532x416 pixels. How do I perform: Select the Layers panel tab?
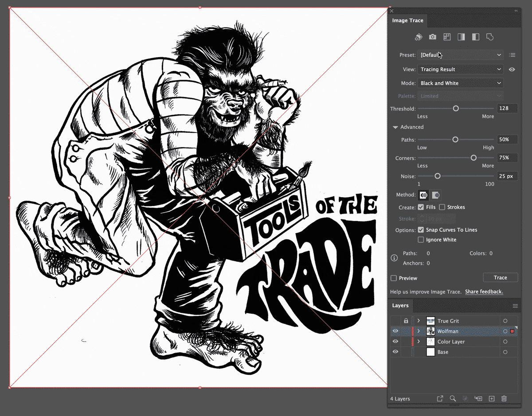click(400, 306)
